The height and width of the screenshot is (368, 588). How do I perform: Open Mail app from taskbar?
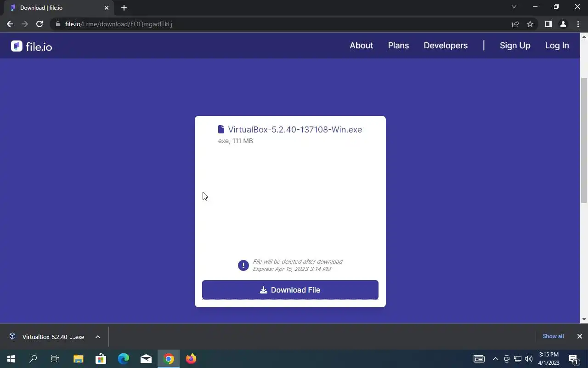(x=146, y=359)
